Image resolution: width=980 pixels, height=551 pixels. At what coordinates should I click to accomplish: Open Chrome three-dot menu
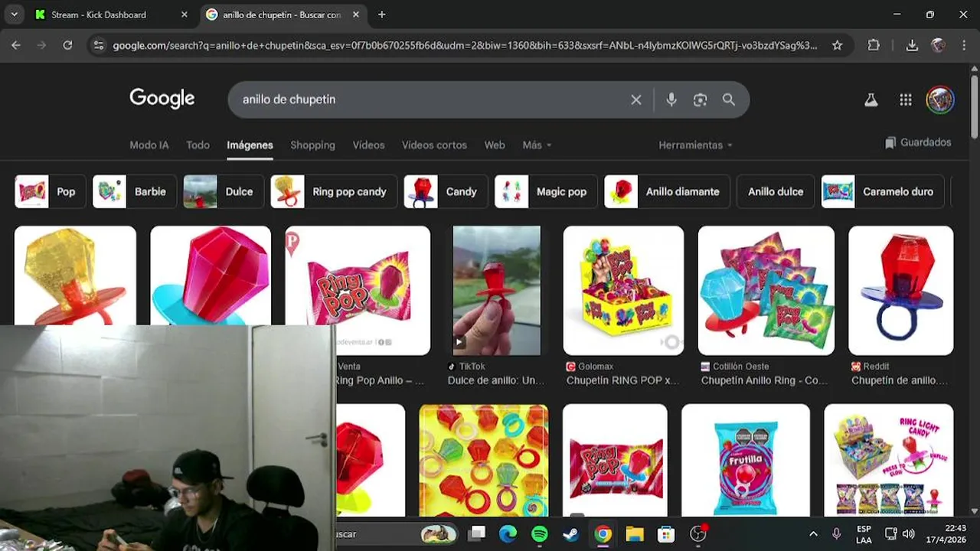pos(963,45)
